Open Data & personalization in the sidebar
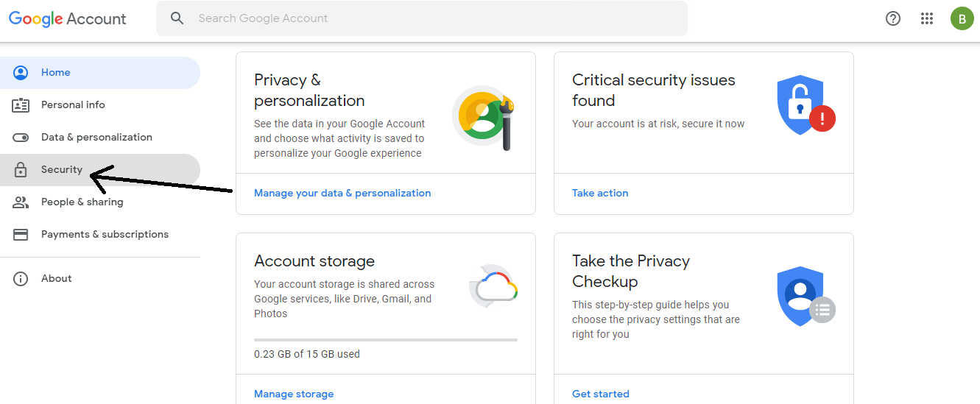 [x=100, y=137]
